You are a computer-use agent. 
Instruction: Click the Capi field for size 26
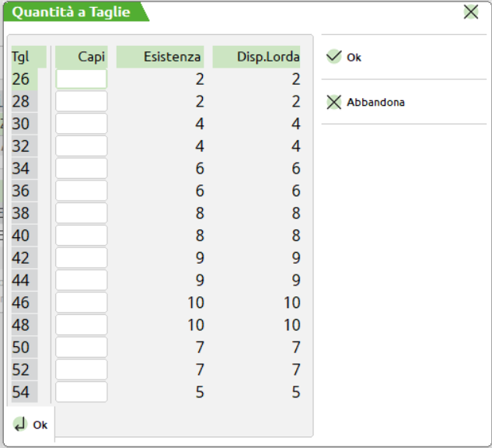point(81,79)
